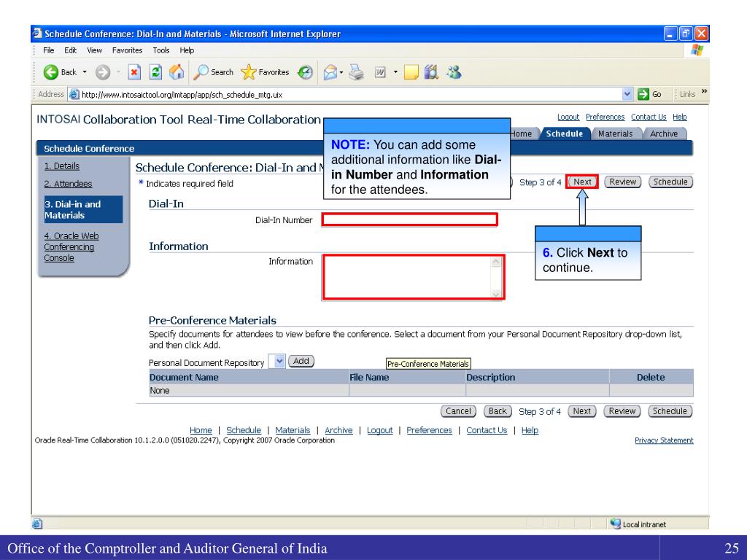
Task: Click the bottom Cancel button
Action: click(458, 411)
